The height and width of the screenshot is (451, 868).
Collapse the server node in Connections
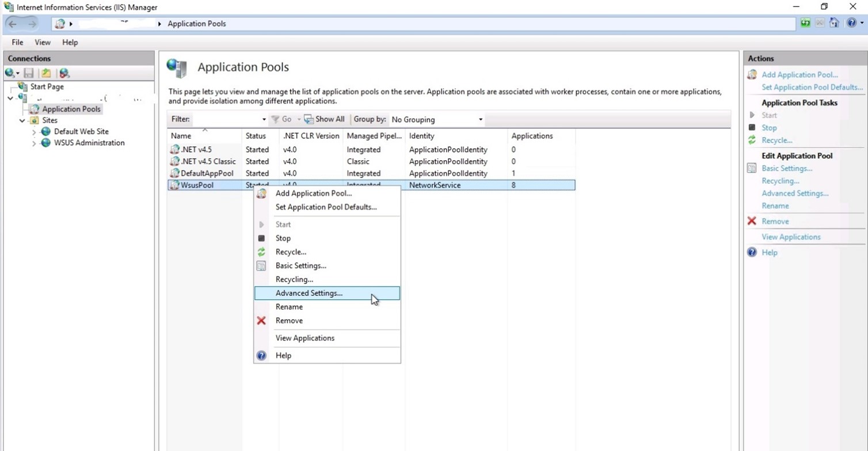tap(10, 98)
